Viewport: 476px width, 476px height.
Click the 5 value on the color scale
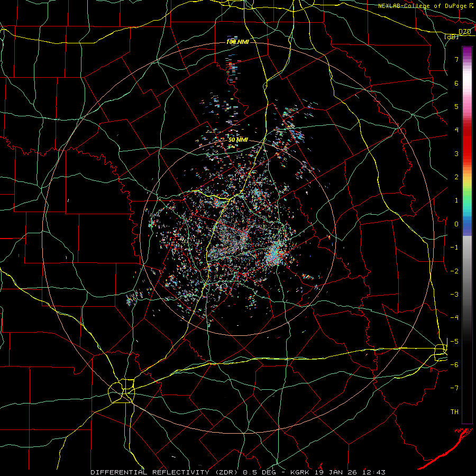tap(456, 106)
